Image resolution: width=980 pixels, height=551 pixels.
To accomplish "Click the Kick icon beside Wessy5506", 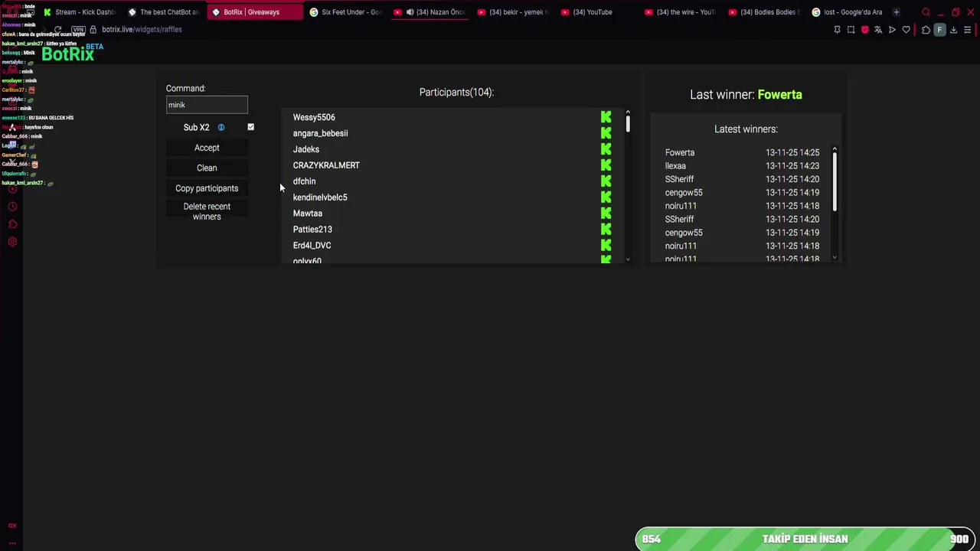I will pyautogui.click(x=606, y=117).
